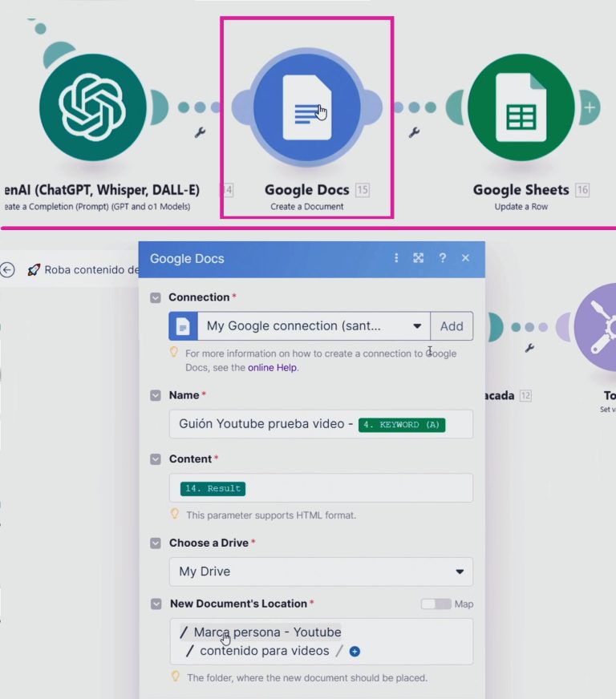616x699 pixels.
Task: Go back using the left arrow button
Action: (x=8, y=270)
